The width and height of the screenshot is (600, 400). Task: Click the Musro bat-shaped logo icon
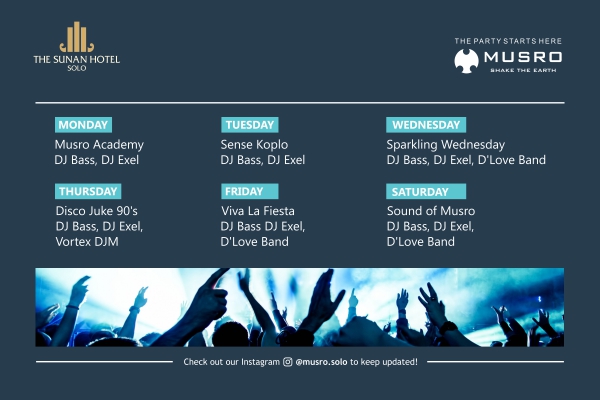coord(467,59)
